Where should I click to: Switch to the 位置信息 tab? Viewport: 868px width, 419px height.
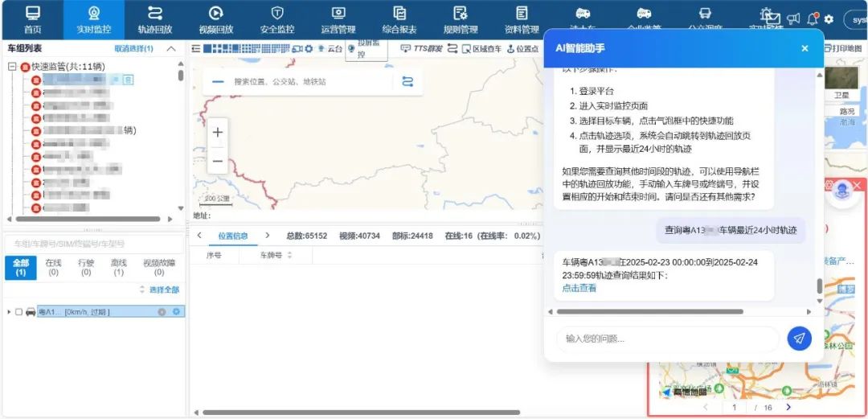tap(233, 236)
